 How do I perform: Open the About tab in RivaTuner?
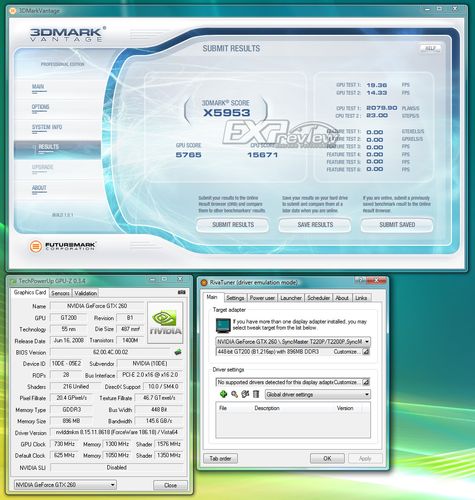click(342, 298)
